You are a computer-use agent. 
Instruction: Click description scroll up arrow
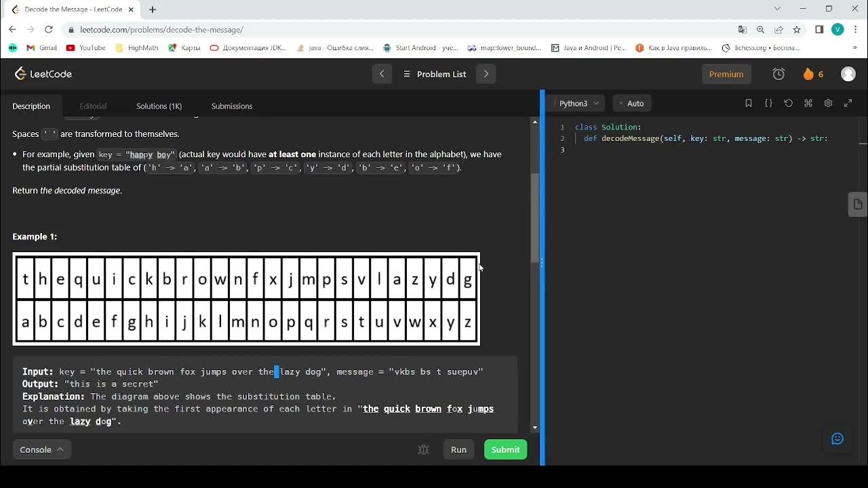click(x=534, y=122)
